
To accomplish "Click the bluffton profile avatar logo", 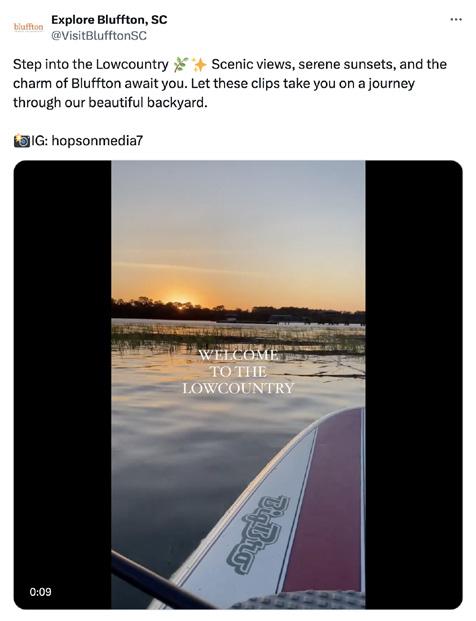I will click(x=29, y=27).
